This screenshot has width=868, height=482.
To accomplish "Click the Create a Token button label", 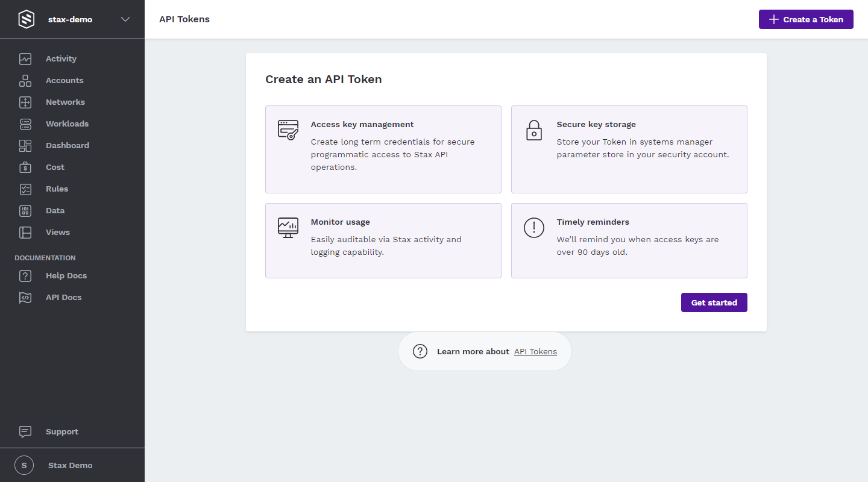I will 813,19.
